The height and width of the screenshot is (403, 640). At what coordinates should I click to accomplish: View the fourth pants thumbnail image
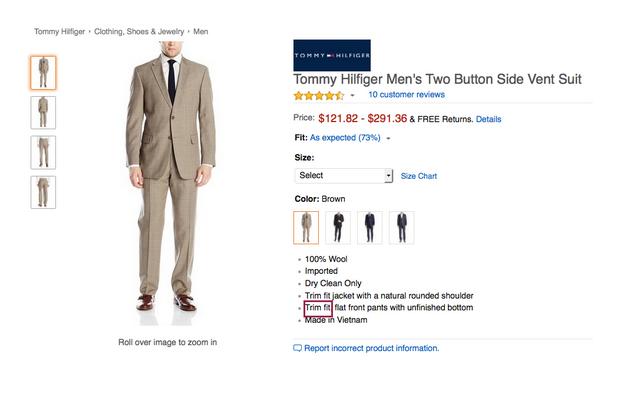[43, 192]
